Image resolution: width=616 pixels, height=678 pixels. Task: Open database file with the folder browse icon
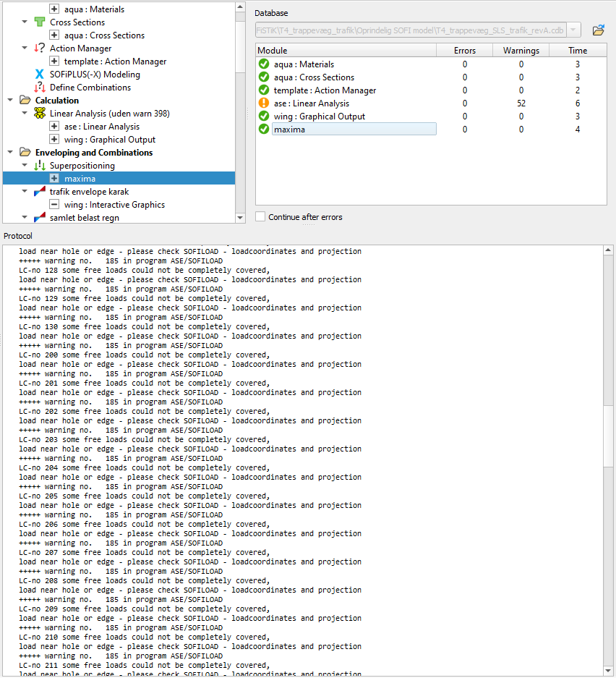(599, 30)
